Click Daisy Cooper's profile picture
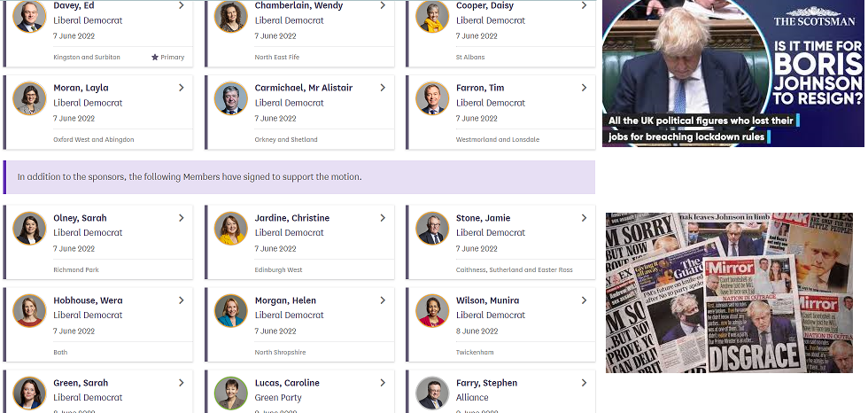Image resolution: width=868 pixels, height=413 pixels. point(432,16)
